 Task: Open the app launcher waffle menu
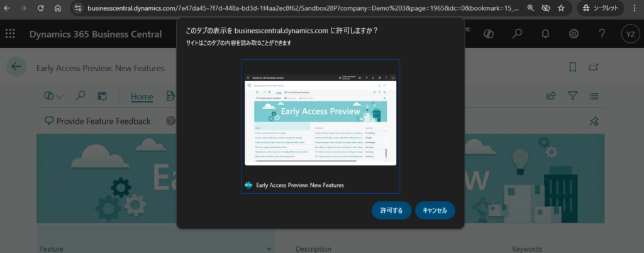[11, 33]
